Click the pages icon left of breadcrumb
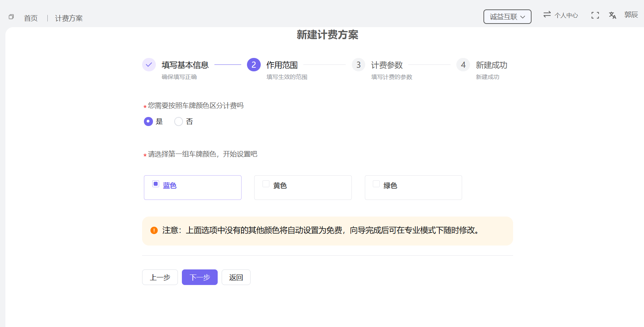 pos(10,17)
